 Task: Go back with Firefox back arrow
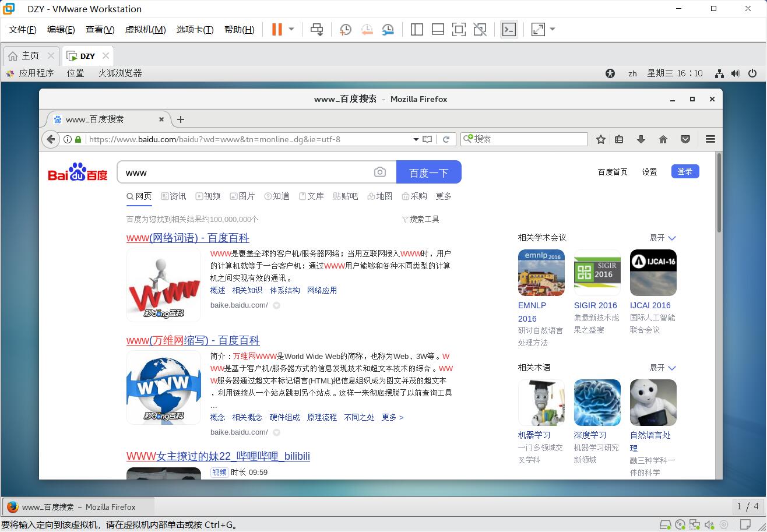pyautogui.click(x=51, y=139)
